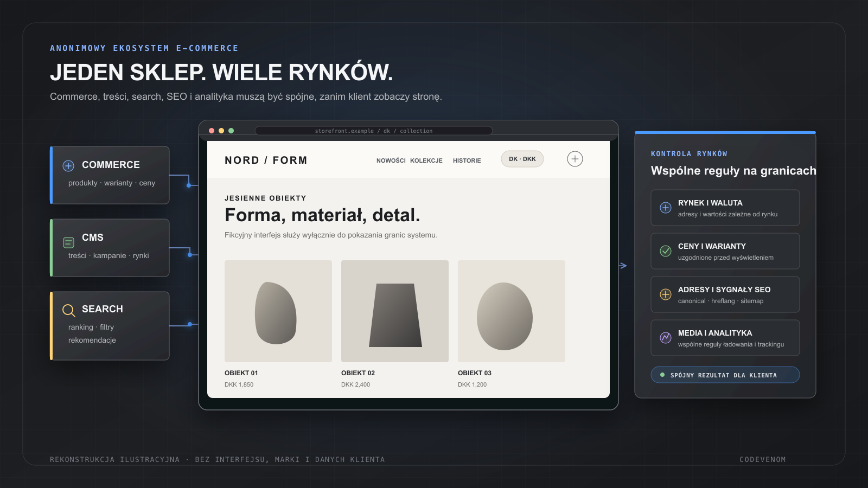Click the SPÓJNY REZULTAT DLA KLIENTA pill
868x488 pixels.
click(x=725, y=375)
